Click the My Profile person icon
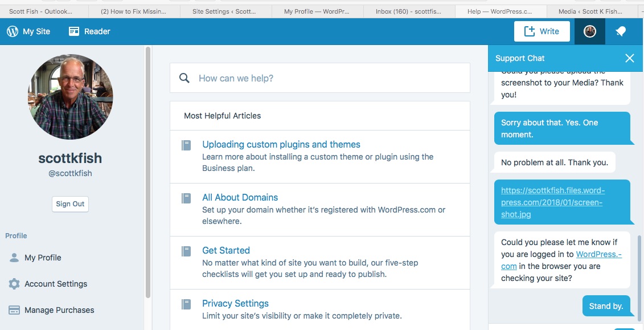Viewport: 644px width, 330px height. (x=14, y=258)
